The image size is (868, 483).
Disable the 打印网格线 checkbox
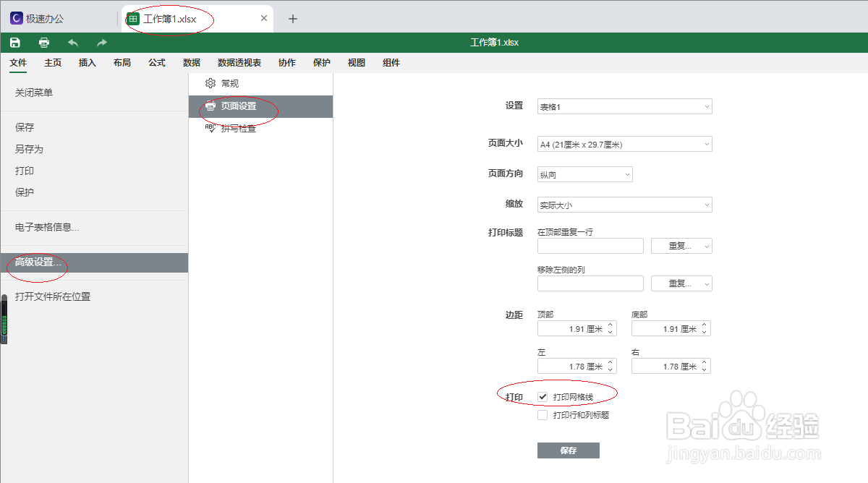pyautogui.click(x=542, y=396)
